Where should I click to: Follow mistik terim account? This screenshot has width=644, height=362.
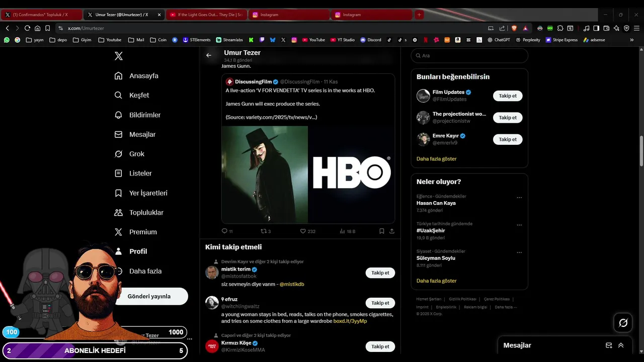[x=380, y=273]
